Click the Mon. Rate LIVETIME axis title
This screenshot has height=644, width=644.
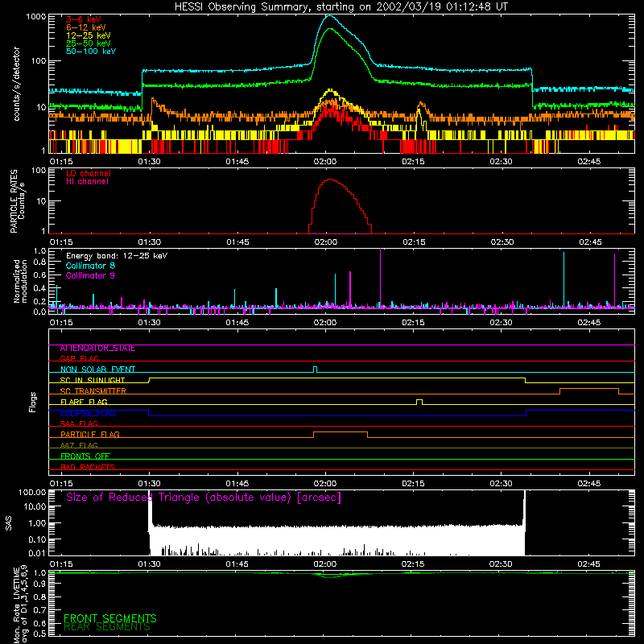21,605
